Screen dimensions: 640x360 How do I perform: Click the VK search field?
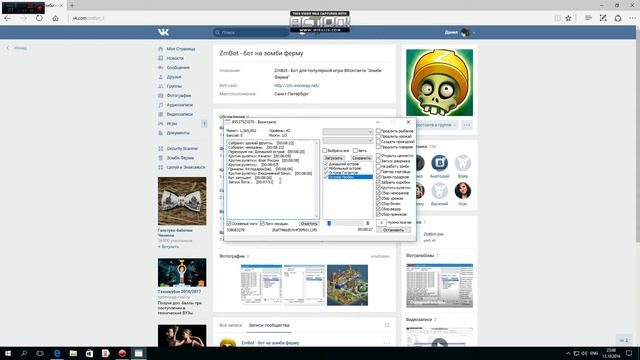[251, 32]
